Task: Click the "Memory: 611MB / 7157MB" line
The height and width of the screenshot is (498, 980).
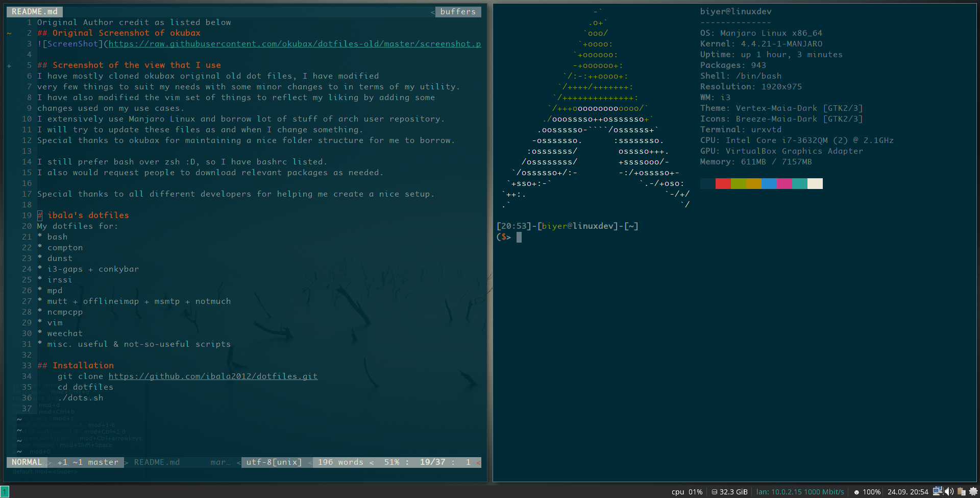Action: [x=756, y=162]
